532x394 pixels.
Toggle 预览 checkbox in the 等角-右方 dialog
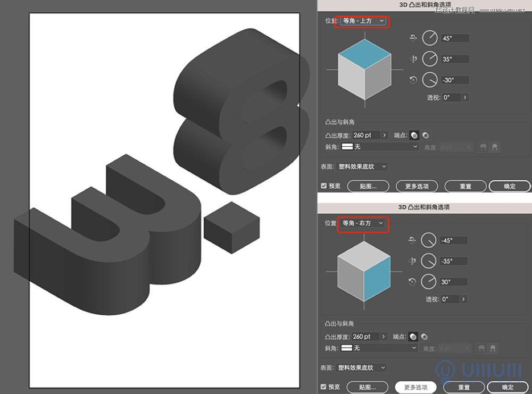(x=324, y=387)
